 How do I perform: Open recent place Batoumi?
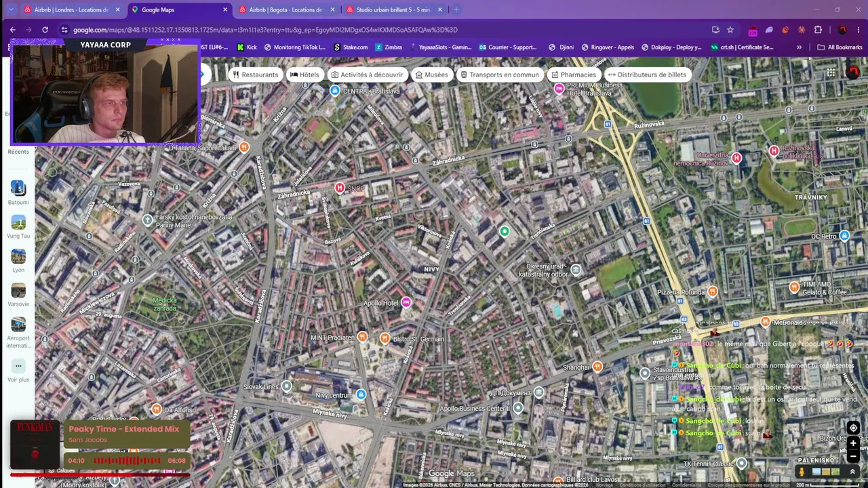pyautogui.click(x=18, y=192)
